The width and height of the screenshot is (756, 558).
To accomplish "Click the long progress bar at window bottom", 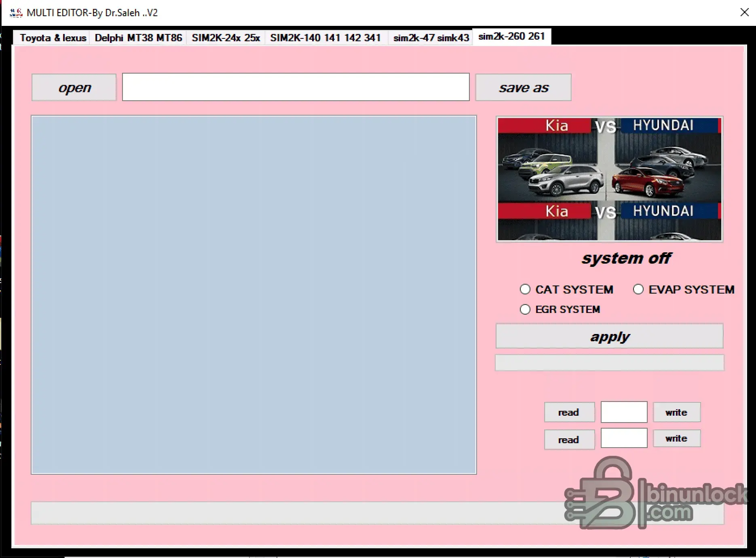I will click(378, 513).
